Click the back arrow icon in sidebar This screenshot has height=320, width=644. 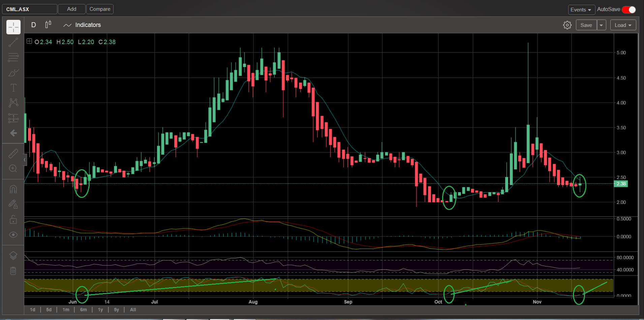point(13,133)
